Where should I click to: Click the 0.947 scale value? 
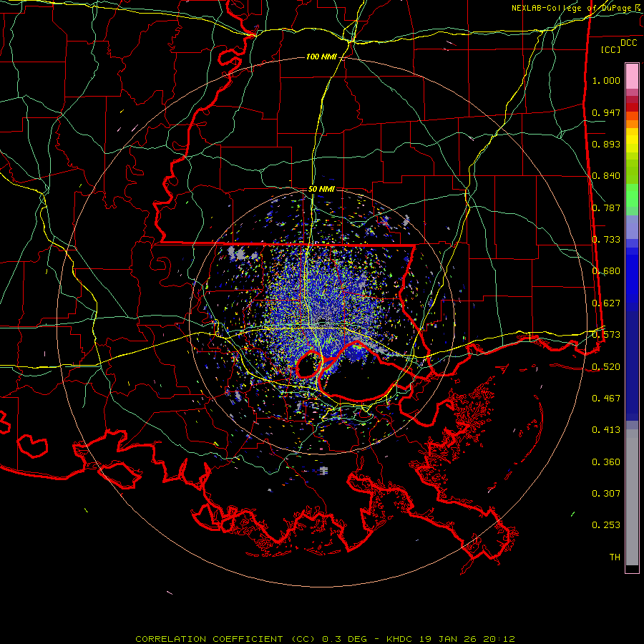click(x=606, y=112)
